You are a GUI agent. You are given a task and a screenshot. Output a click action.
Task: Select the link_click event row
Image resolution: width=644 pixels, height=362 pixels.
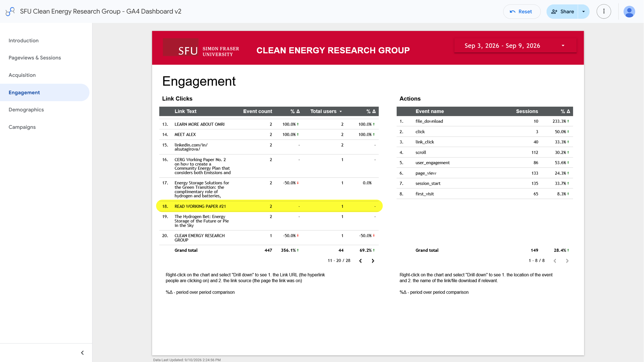coord(485,142)
